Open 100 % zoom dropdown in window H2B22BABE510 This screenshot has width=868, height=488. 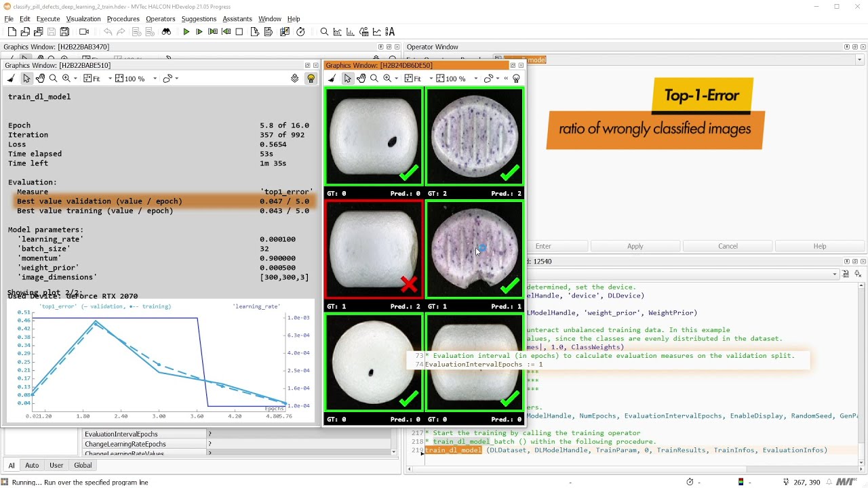click(x=155, y=79)
